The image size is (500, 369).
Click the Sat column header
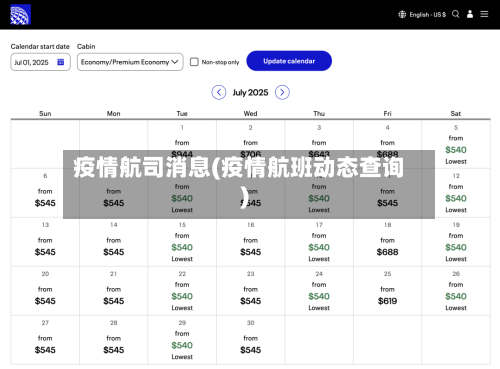456,114
